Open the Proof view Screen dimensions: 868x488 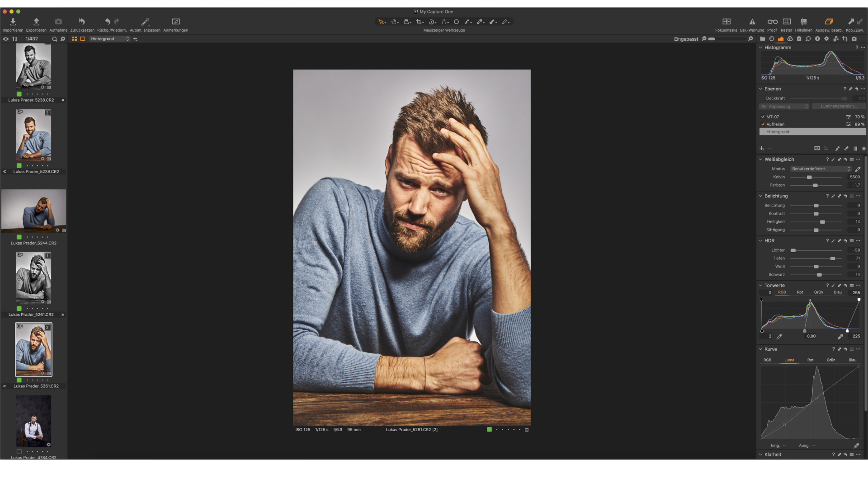[772, 21]
